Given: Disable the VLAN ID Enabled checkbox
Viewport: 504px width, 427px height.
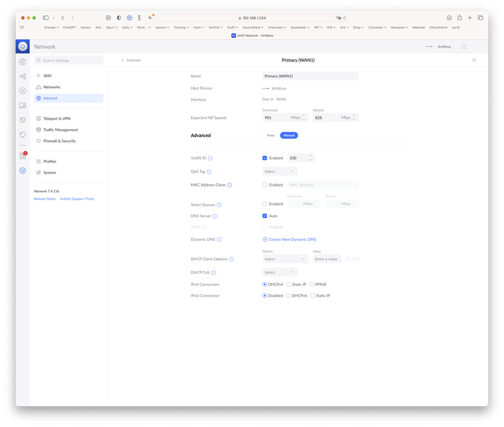Looking at the screenshot, I should point(265,158).
